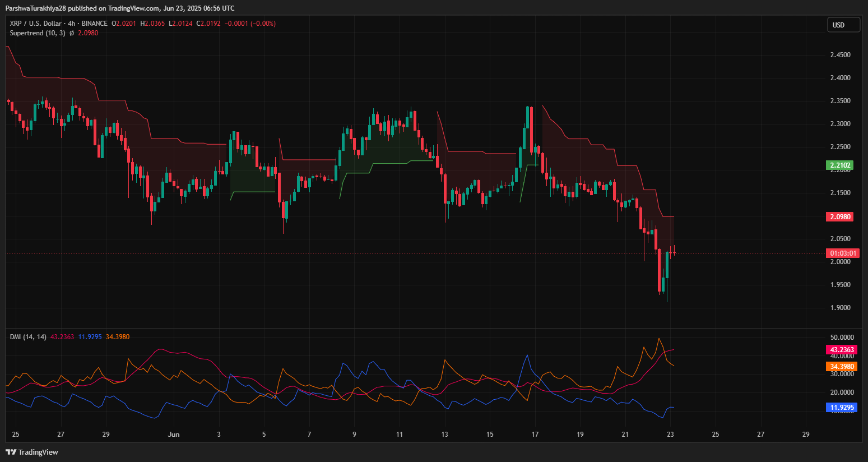Click the 2.4500 level on price scale

(x=840, y=55)
